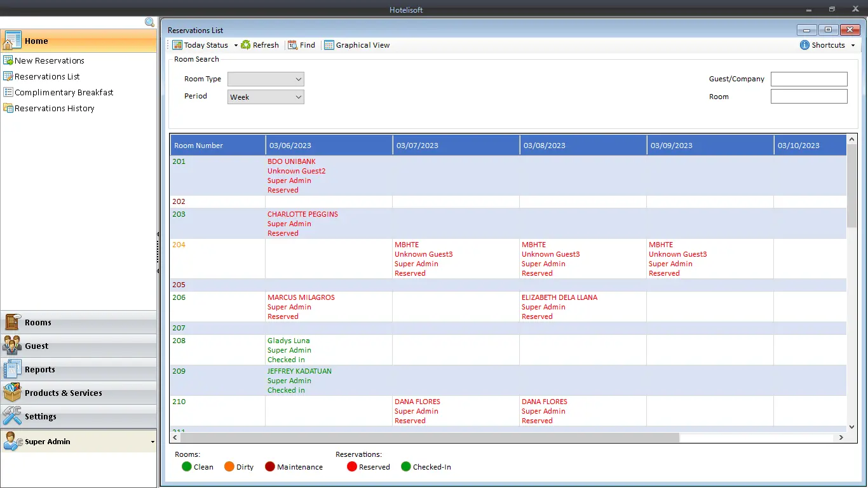This screenshot has height=488, width=868.
Task: Click the horizontal scrollbar right arrow
Action: click(x=841, y=437)
